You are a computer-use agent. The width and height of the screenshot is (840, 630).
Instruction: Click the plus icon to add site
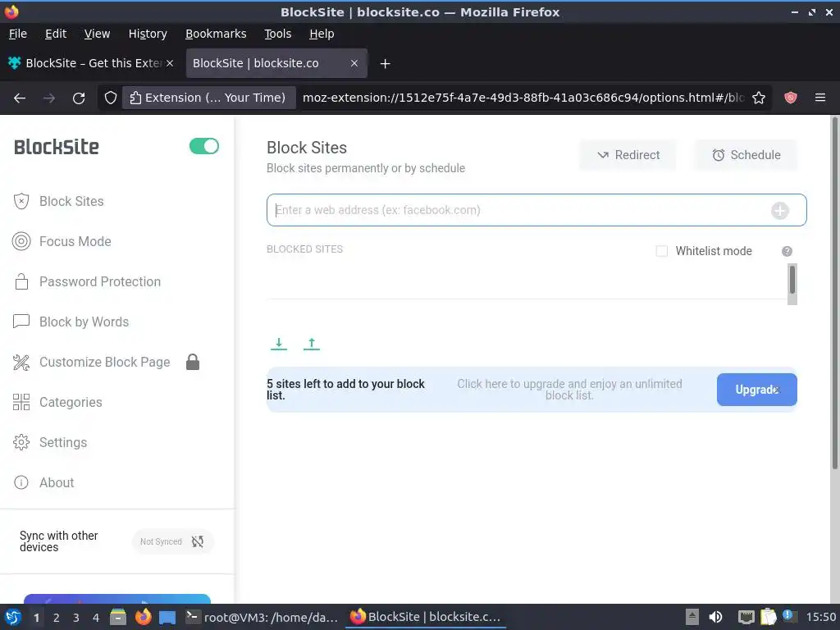(x=780, y=211)
